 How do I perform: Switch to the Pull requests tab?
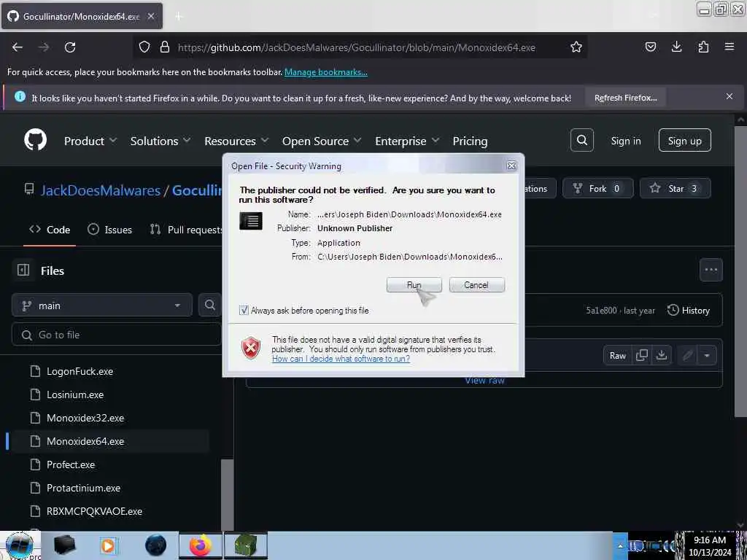click(x=186, y=230)
